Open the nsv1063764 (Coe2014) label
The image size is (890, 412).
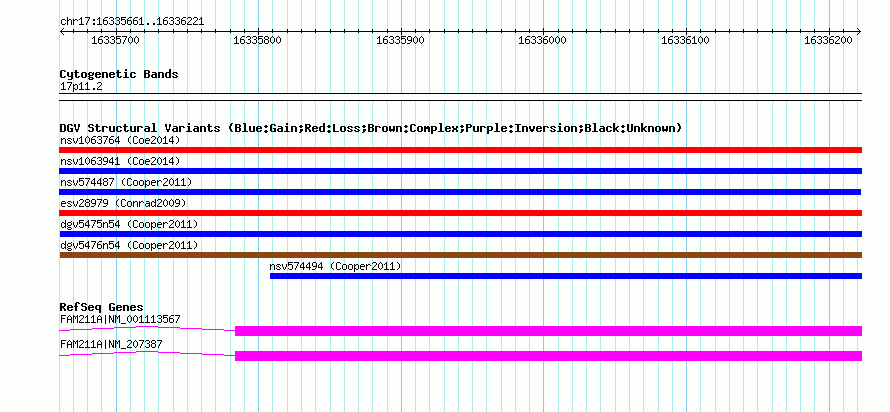(x=120, y=140)
